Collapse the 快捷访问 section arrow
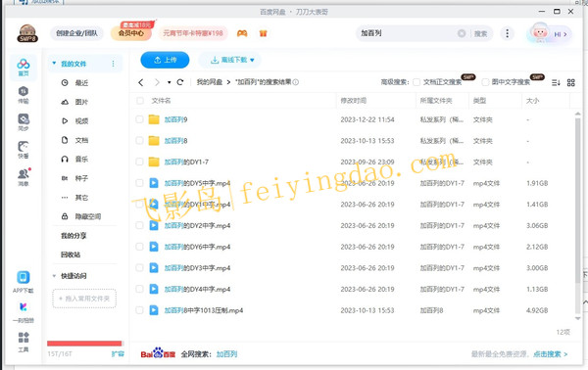Image resolution: width=588 pixels, height=370 pixels. (54, 276)
